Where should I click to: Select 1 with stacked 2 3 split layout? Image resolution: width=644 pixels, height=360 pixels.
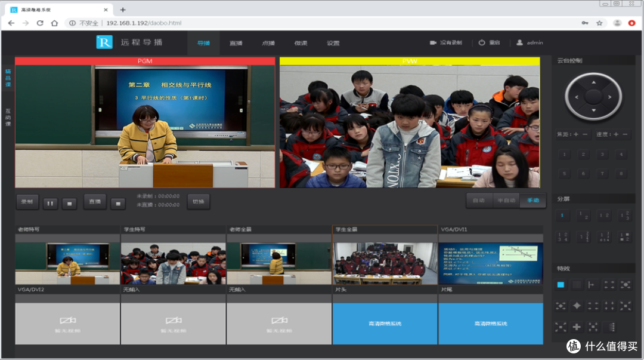625,215
